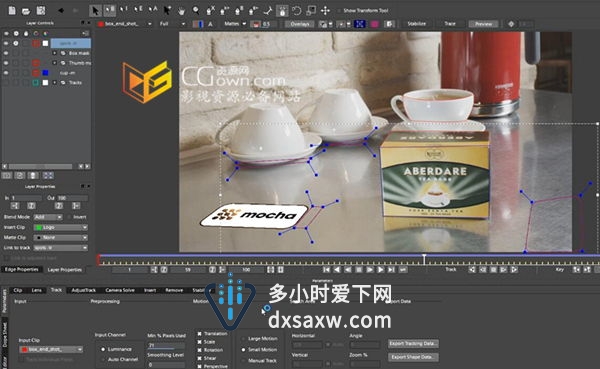Viewport: 600px width, 369px height.
Task: Click the blue color swatch of the cup layer
Action: click(x=45, y=73)
